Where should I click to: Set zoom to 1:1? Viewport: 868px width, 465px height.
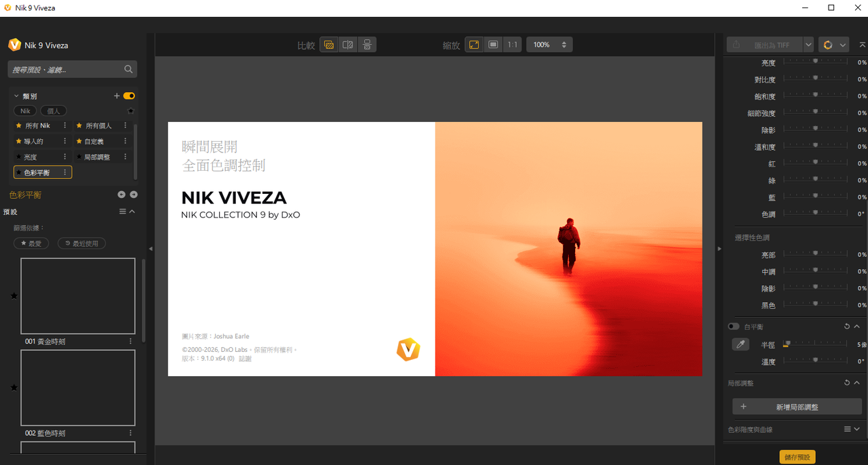[512, 45]
